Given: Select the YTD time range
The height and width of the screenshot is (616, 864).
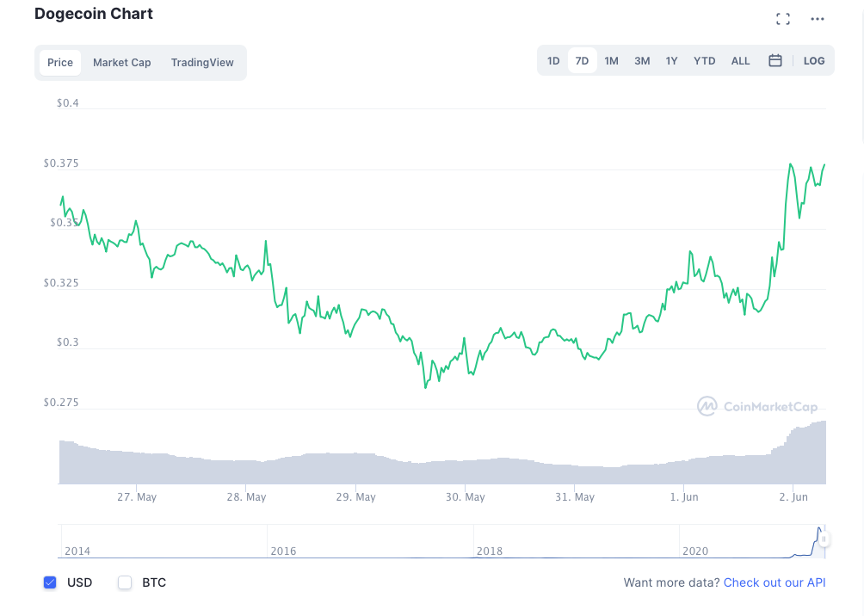Looking at the screenshot, I should (x=704, y=61).
